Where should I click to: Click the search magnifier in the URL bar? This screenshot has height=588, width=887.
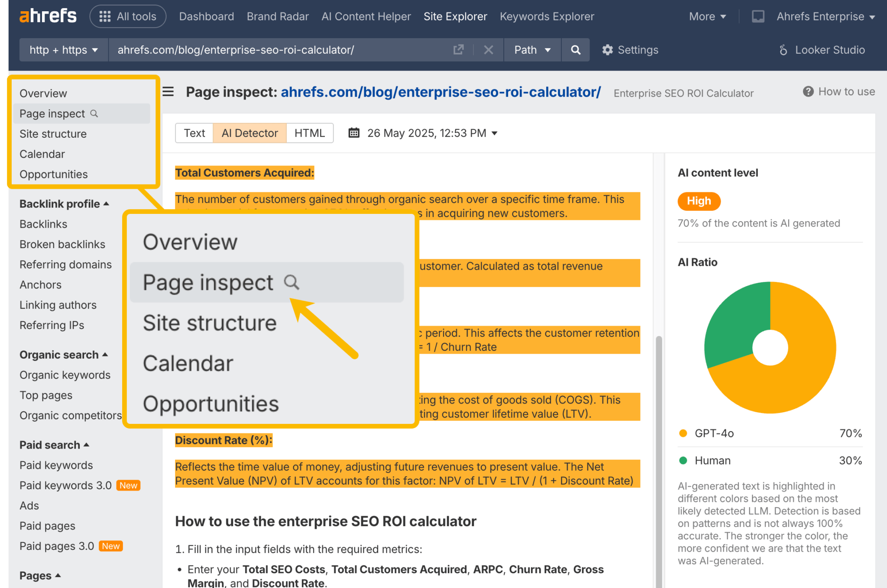point(576,50)
